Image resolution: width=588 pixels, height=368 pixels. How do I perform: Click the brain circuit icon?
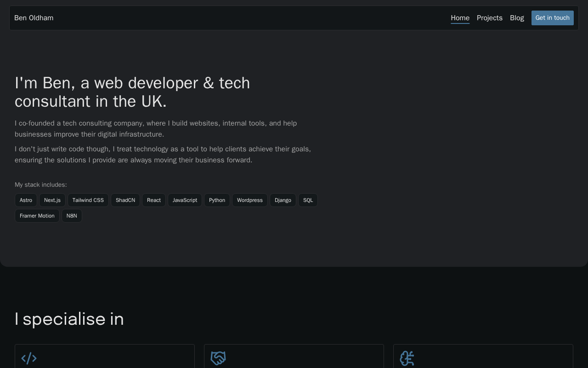click(407, 358)
